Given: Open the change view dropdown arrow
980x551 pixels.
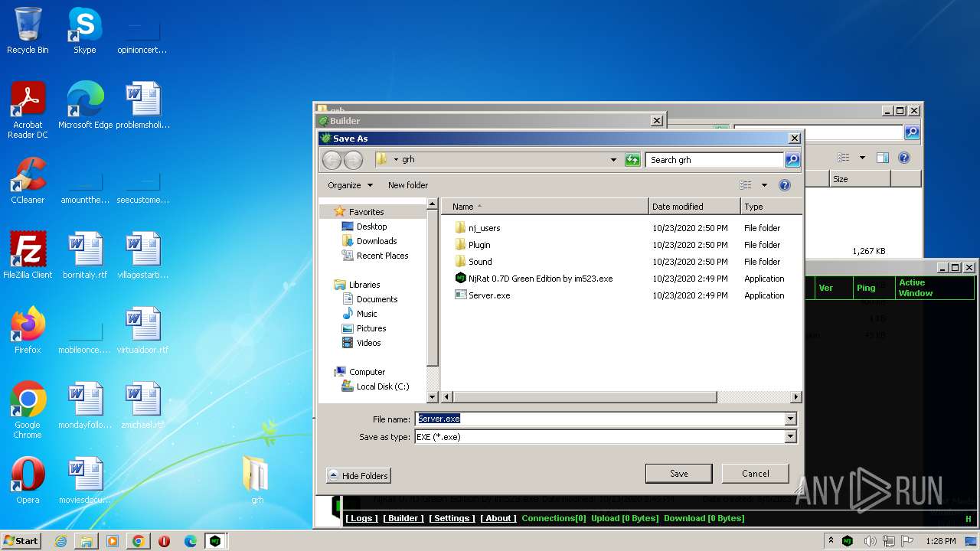Looking at the screenshot, I should [x=764, y=185].
